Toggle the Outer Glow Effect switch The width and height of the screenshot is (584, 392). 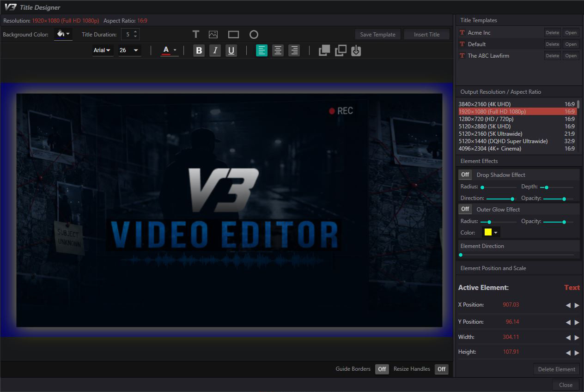465,209
